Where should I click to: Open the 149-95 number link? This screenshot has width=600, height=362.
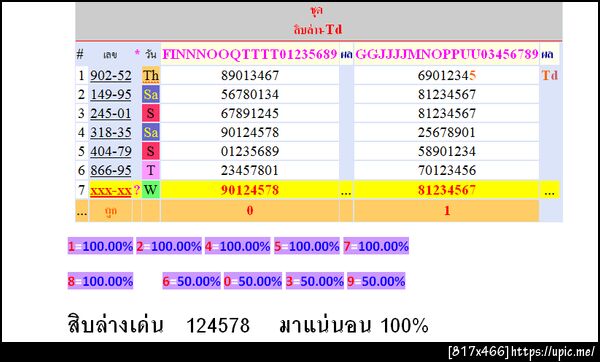[x=111, y=95]
